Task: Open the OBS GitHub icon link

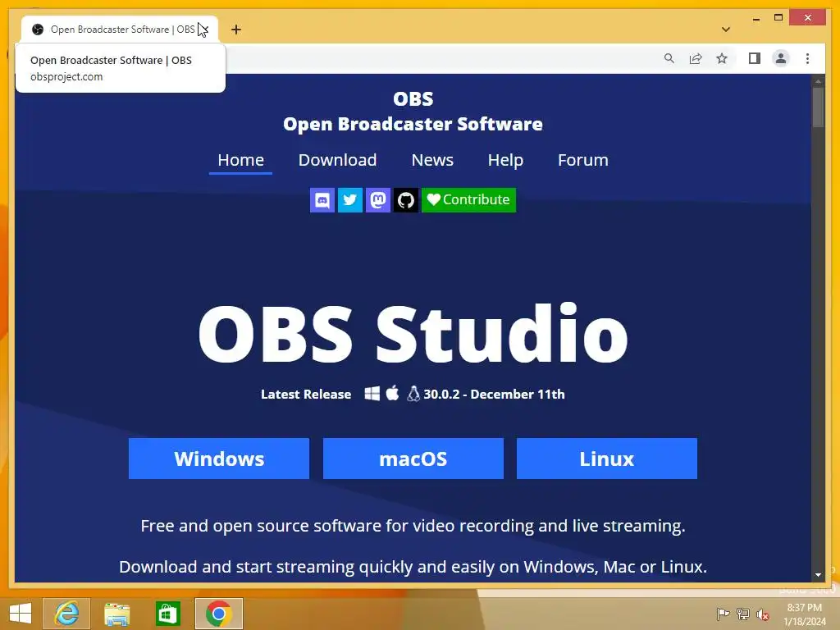Action: tap(405, 200)
